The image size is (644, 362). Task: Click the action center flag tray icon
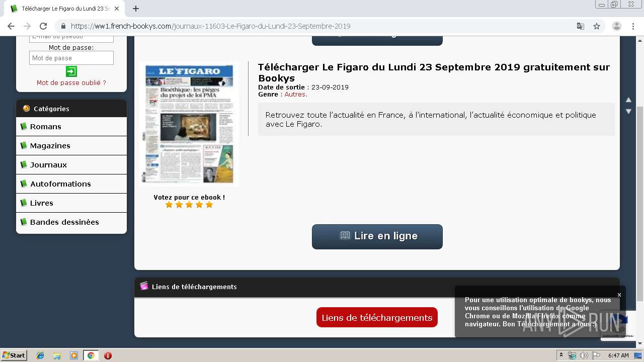(x=596, y=355)
